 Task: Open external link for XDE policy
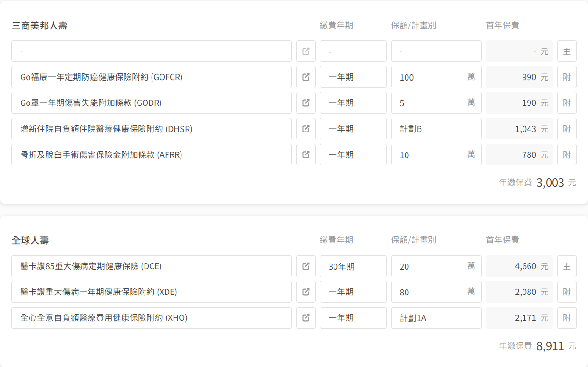tap(306, 292)
